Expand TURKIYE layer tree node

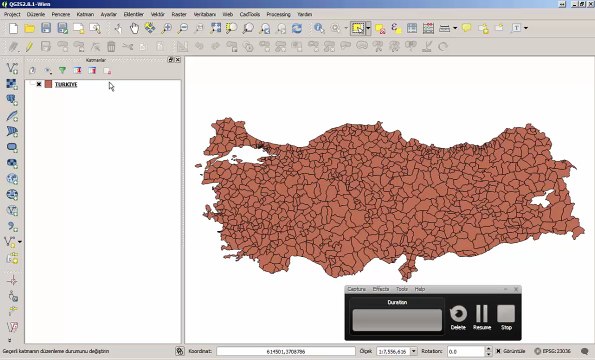[x=32, y=84]
